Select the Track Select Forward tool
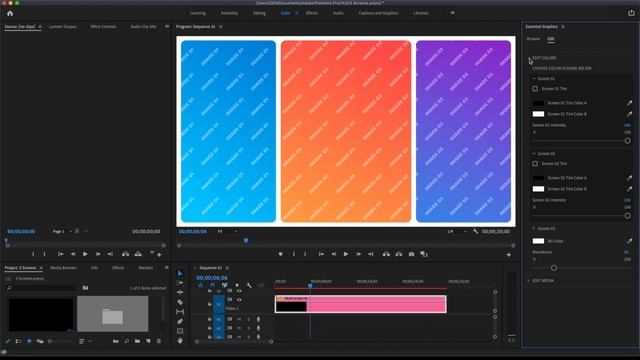Image resolution: width=640 pixels, height=360 pixels. click(180, 282)
